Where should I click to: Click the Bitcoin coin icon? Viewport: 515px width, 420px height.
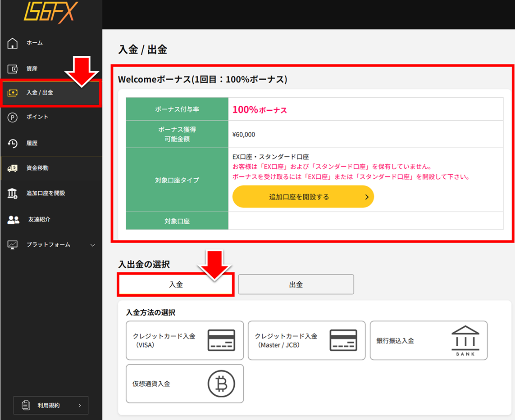coord(221,383)
